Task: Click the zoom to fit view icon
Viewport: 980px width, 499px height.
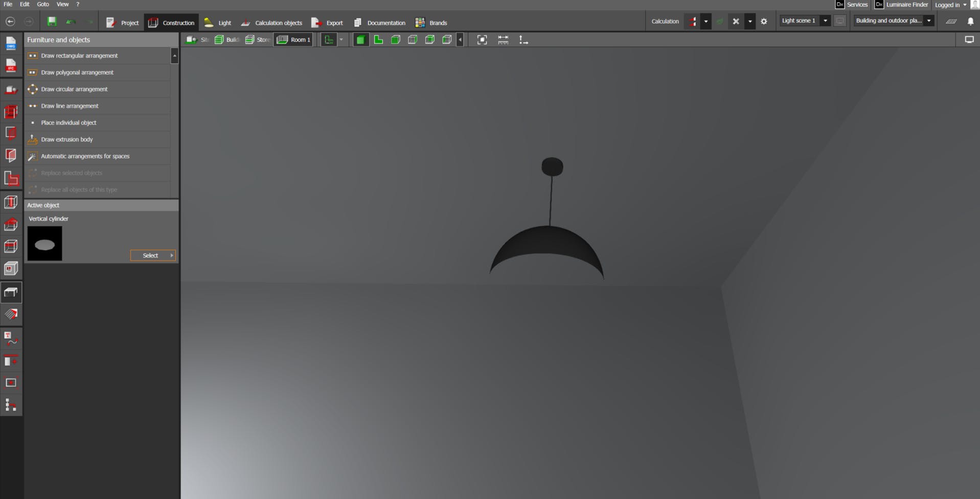Action: tap(482, 40)
